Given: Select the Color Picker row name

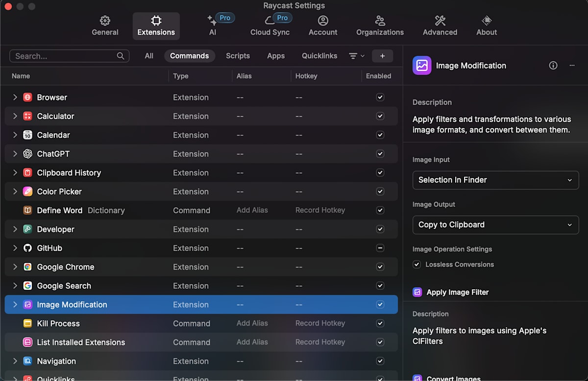Looking at the screenshot, I should (59, 191).
